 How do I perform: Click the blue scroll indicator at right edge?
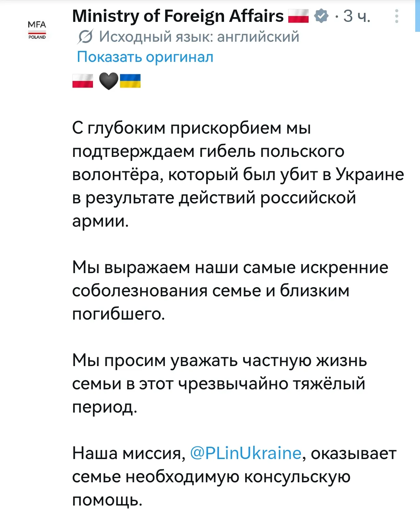[x=418, y=16]
